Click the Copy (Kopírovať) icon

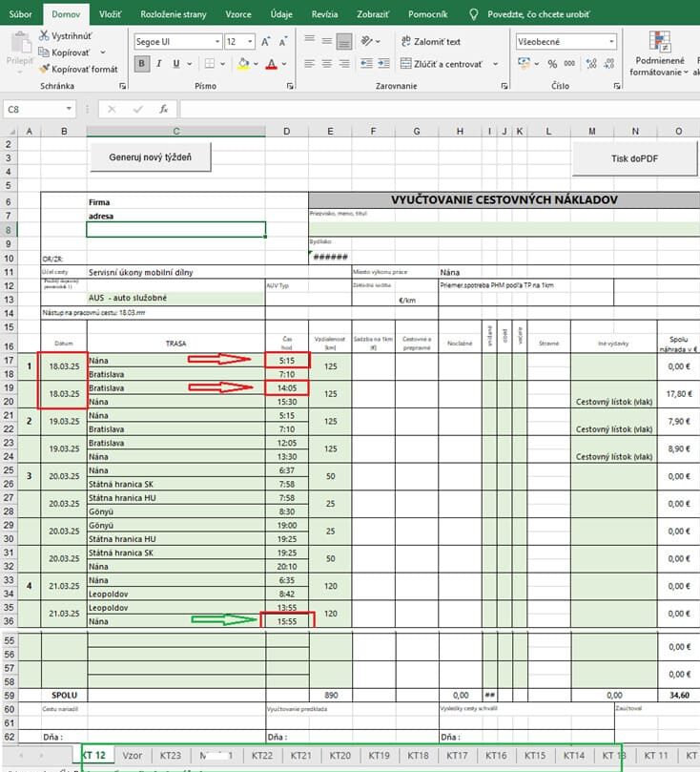pos(44,52)
